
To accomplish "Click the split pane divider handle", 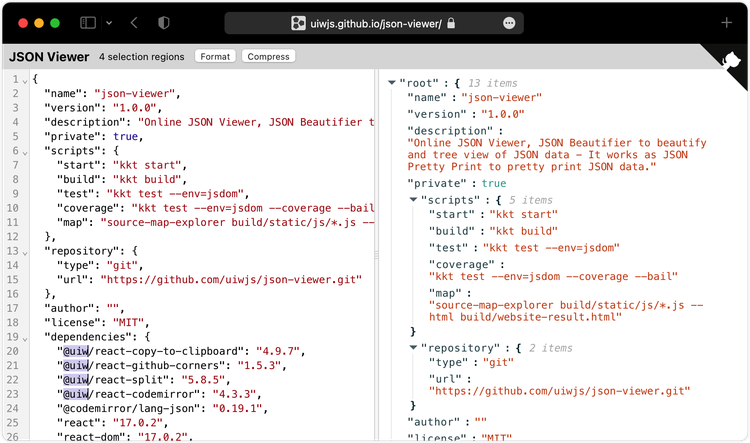I will tap(376, 255).
